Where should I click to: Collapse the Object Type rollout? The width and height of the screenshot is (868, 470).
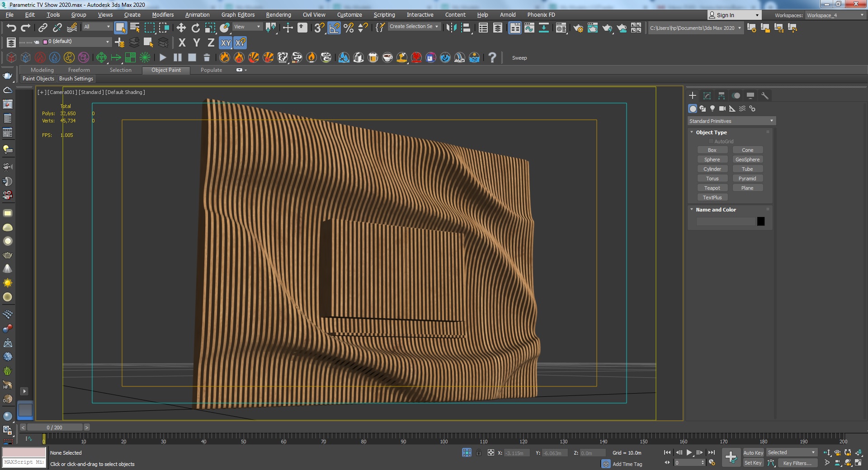coord(711,132)
